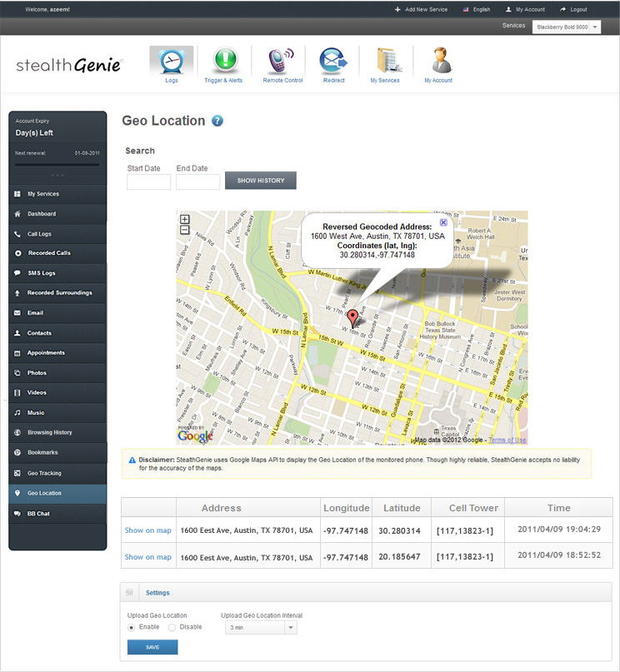The width and height of the screenshot is (620, 672).
Task: Click Show on map for 18:52:52 row
Action: (148, 557)
